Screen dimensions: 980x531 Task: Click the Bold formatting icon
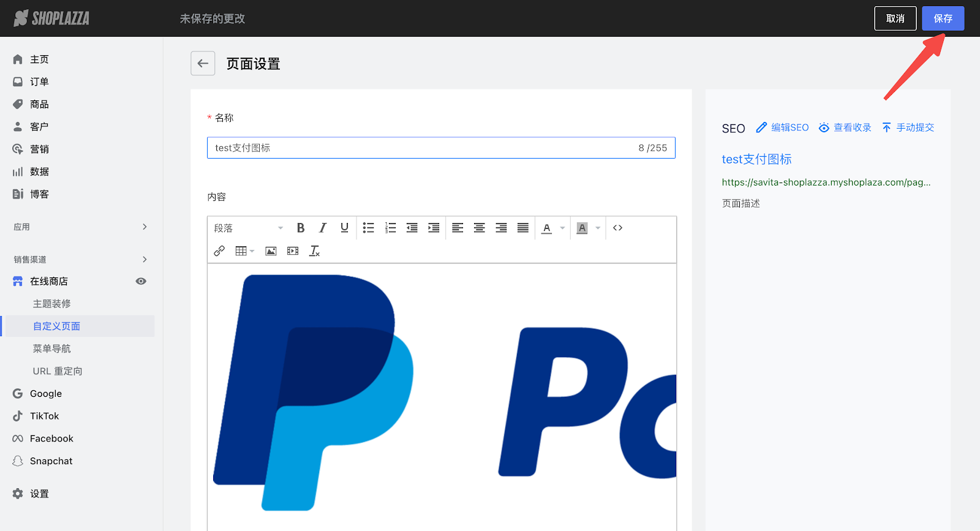tap(301, 228)
